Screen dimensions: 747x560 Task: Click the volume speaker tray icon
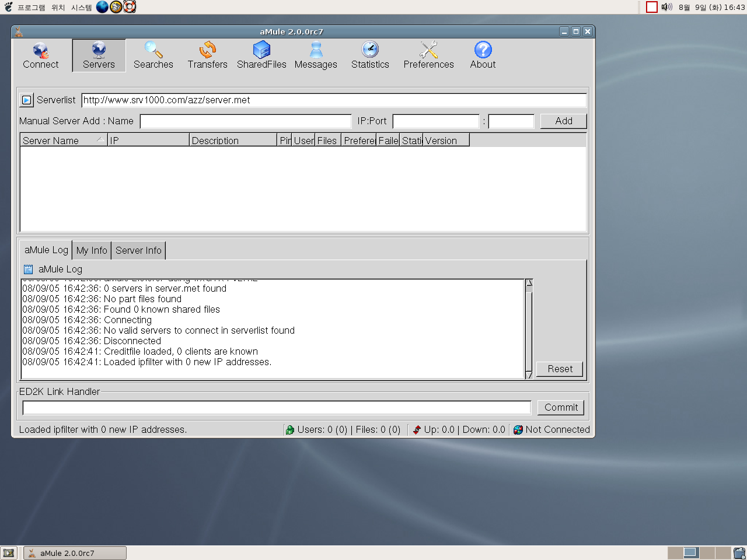[666, 7]
